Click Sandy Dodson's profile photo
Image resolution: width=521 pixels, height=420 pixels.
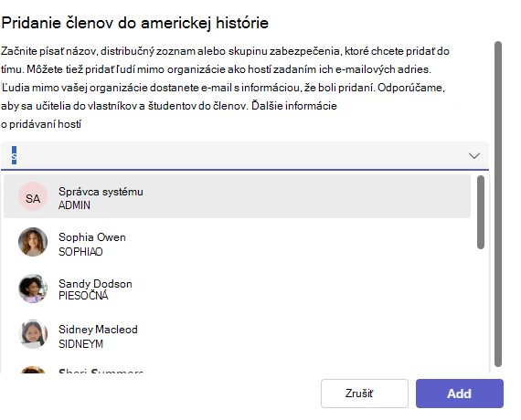[33, 289]
